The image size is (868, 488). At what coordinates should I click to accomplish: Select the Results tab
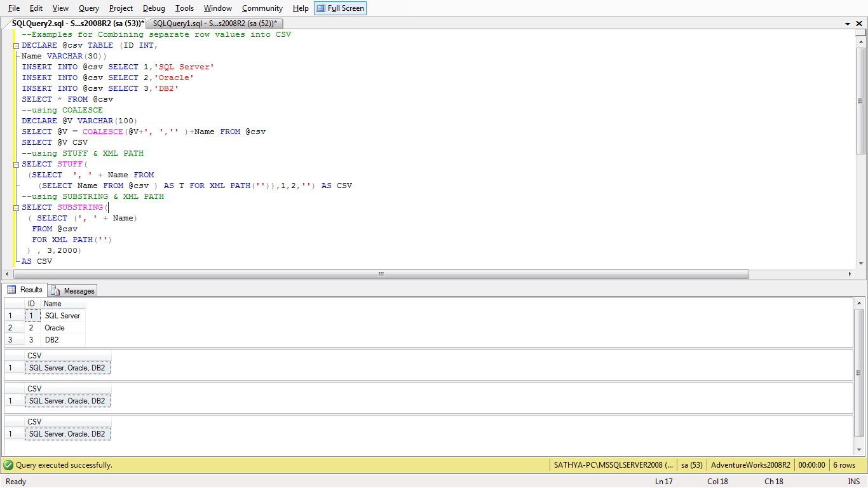point(25,290)
